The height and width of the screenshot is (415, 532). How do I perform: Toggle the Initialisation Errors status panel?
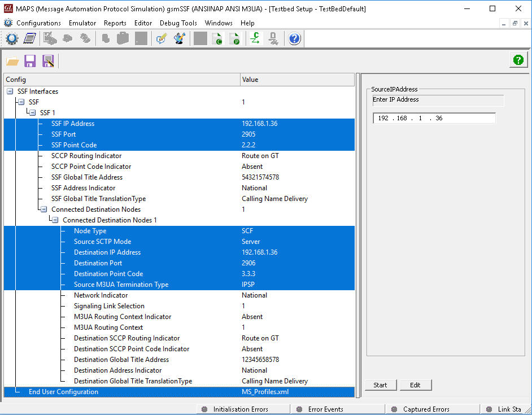pos(243,409)
